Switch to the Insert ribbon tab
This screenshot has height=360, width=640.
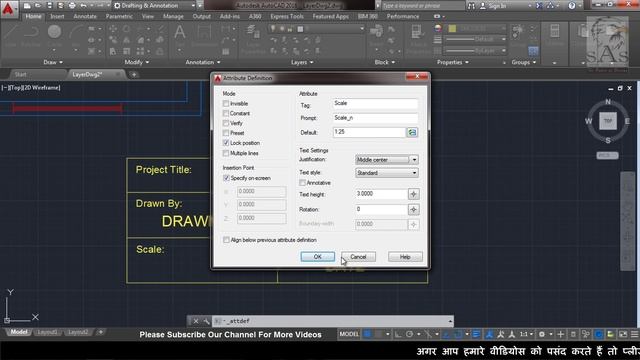pyautogui.click(x=57, y=16)
